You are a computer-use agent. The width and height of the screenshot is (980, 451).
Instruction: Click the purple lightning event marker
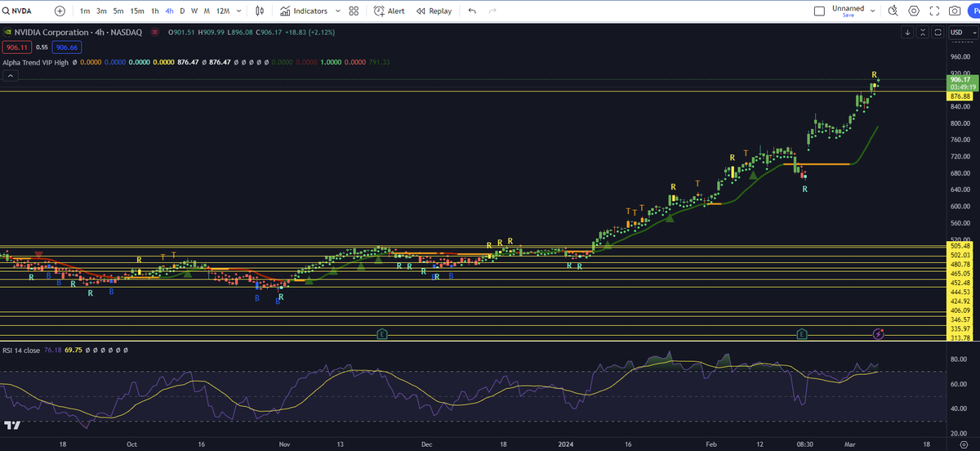coord(878,333)
